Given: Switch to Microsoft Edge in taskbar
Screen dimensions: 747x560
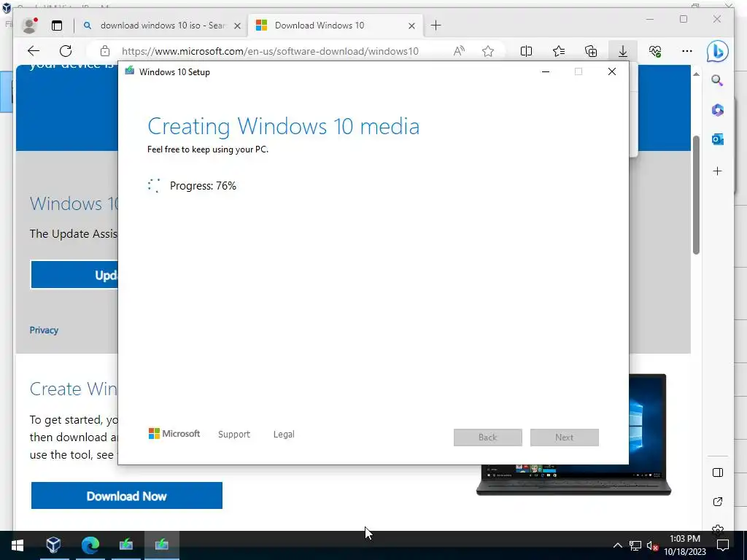Looking at the screenshot, I should click(x=90, y=545).
